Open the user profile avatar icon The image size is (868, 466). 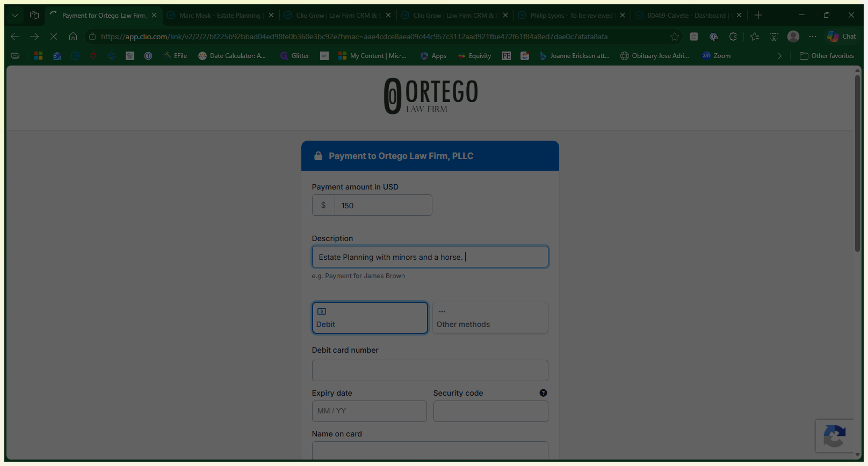pos(793,37)
